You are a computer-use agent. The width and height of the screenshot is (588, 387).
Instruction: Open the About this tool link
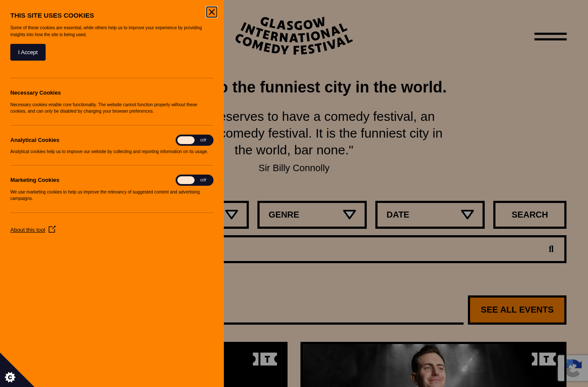click(28, 230)
